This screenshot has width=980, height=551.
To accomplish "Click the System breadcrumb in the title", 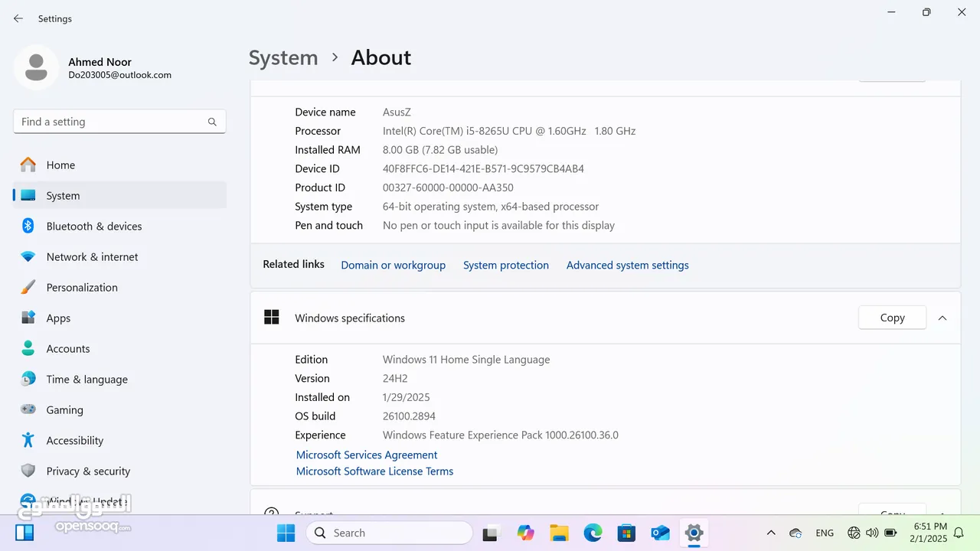I will 283,57.
